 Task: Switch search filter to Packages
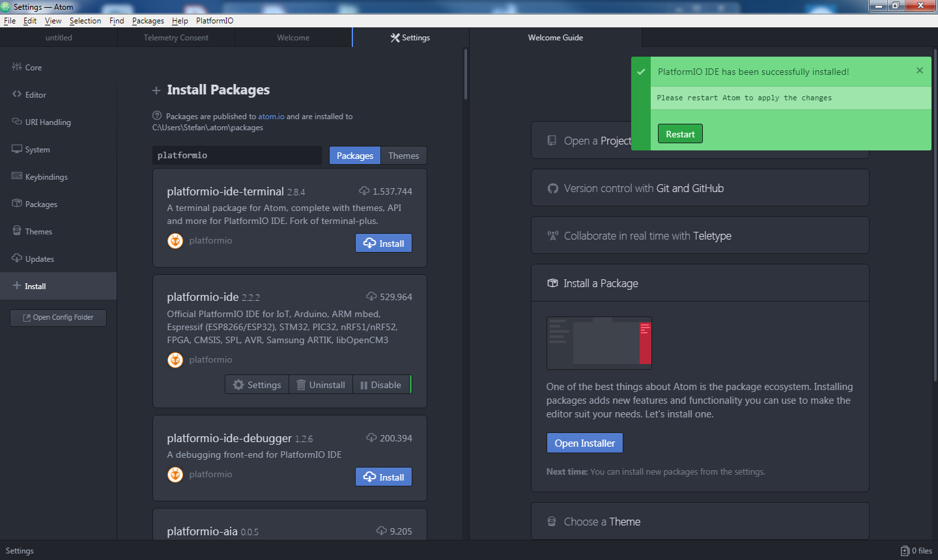355,156
